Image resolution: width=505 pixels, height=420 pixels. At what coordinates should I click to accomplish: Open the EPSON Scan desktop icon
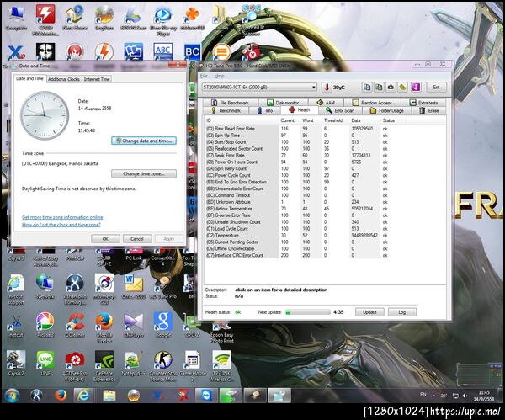[133, 18]
